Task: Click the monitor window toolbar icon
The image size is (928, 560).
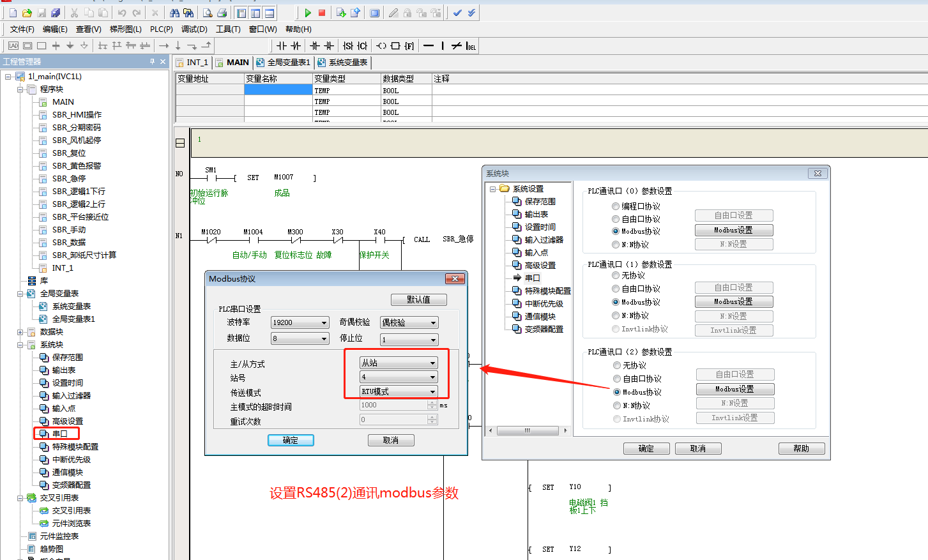Action: pyautogui.click(x=374, y=13)
